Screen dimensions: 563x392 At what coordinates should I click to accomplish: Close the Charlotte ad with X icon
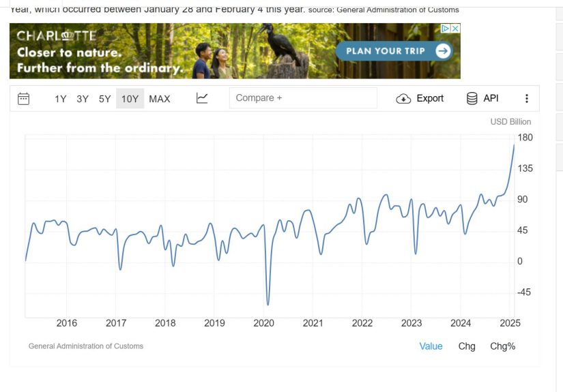[x=455, y=29]
